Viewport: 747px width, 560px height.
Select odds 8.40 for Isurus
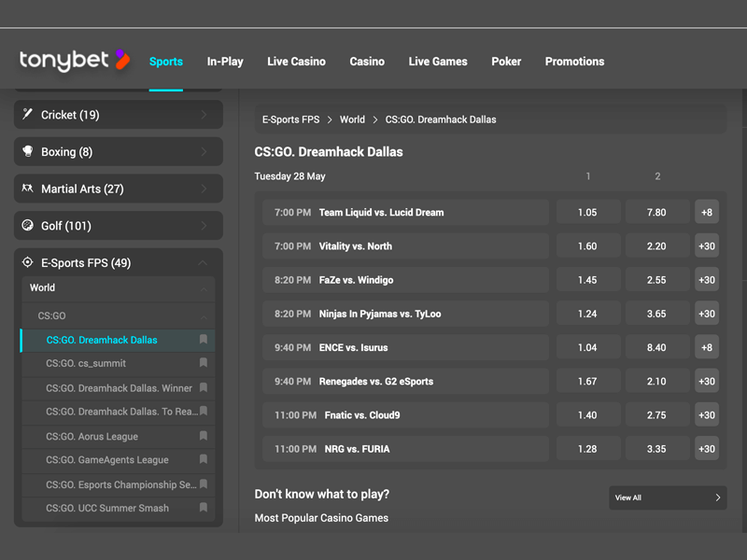[656, 347]
